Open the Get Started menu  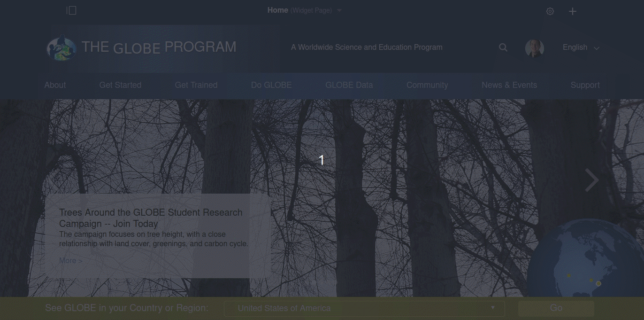tap(120, 85)
